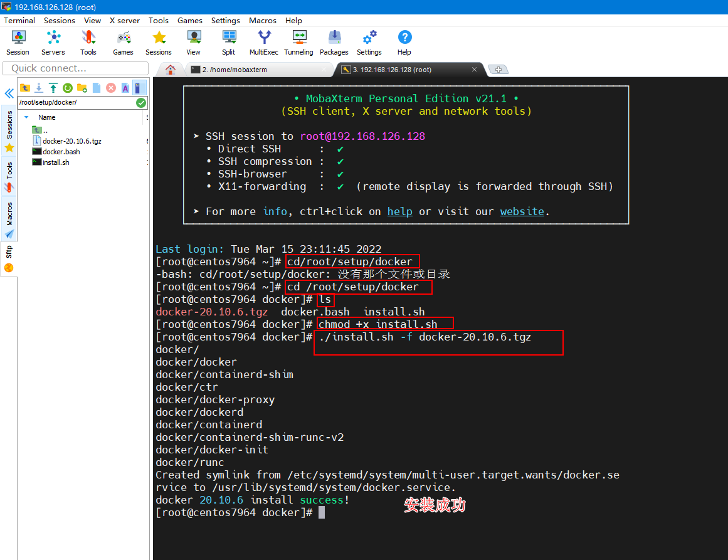Collapse the sidebar with double chevron
This screenshot has width=728, height=560.
pos(9,93)
